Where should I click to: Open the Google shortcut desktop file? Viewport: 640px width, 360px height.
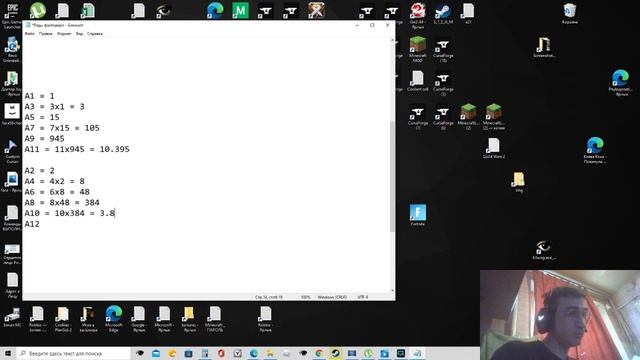click(x=139, y=319)
